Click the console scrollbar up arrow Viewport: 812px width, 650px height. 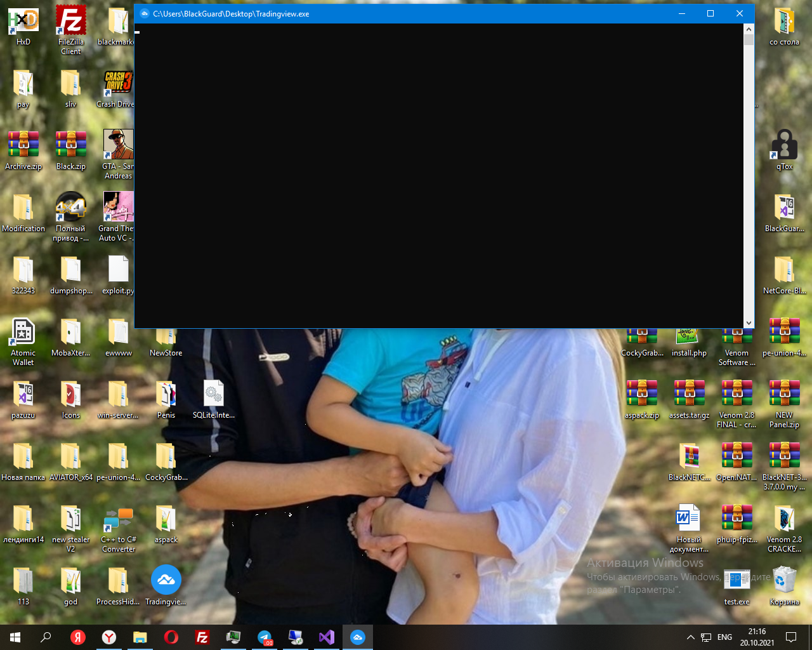click(749, 29)
